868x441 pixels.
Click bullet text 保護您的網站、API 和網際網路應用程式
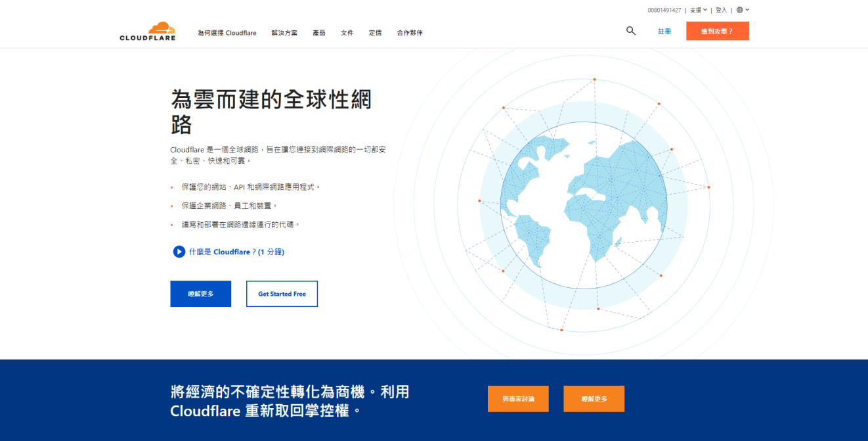pyautogui.click(x=251, y=187)
